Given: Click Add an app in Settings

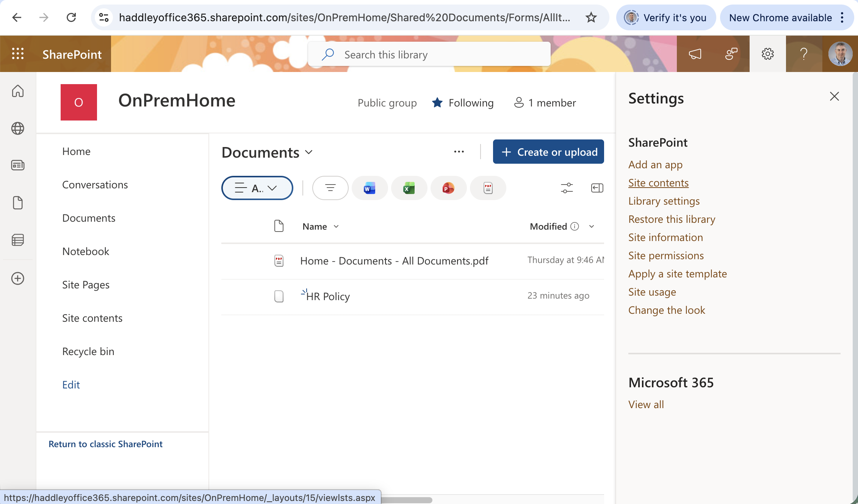Looking at the screenshot, I should click(x=655, y=164).
